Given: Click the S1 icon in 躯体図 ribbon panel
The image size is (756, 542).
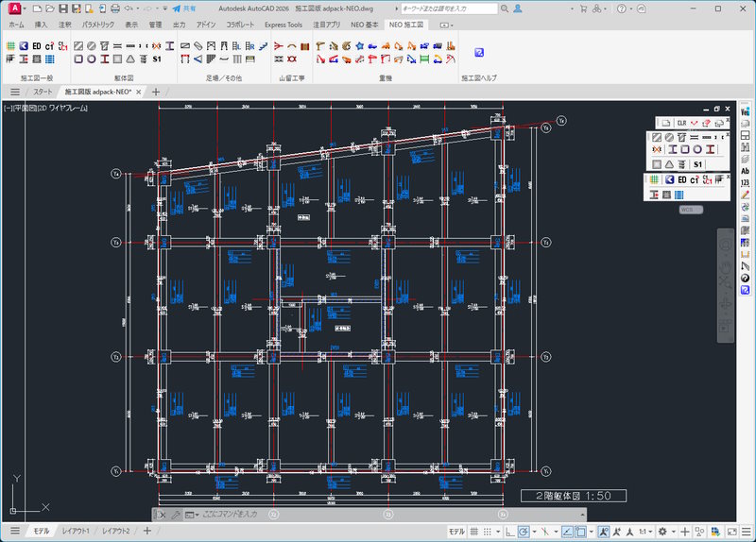Looking at the screenshot, I should coord(157,59).
